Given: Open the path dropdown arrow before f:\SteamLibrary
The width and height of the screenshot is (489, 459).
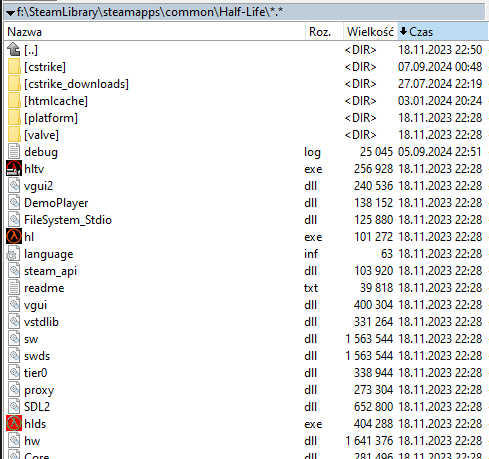Looking at the screenshot, I should click(x=10, y=13).
